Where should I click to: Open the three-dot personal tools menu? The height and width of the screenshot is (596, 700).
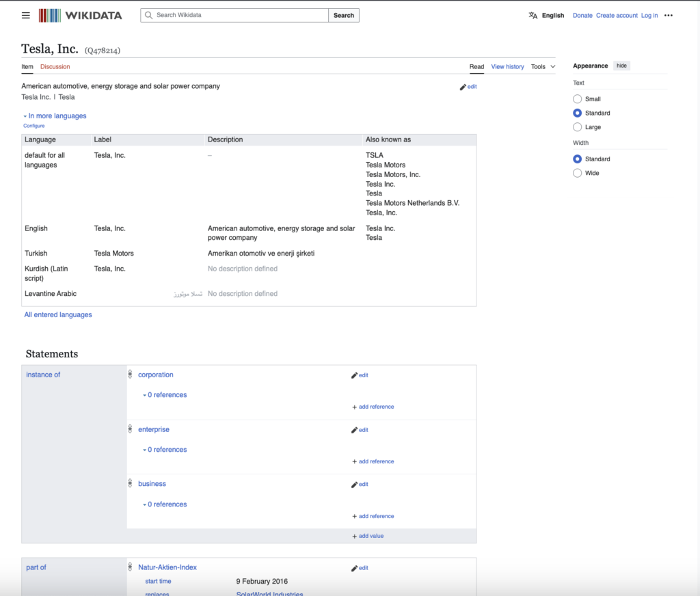click(669, 15)
